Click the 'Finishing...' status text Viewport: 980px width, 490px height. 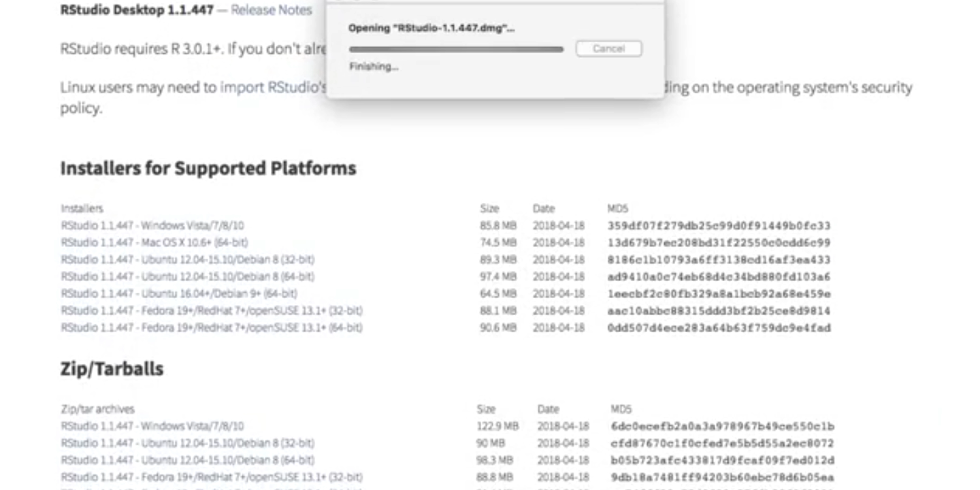tap(374, 67)
